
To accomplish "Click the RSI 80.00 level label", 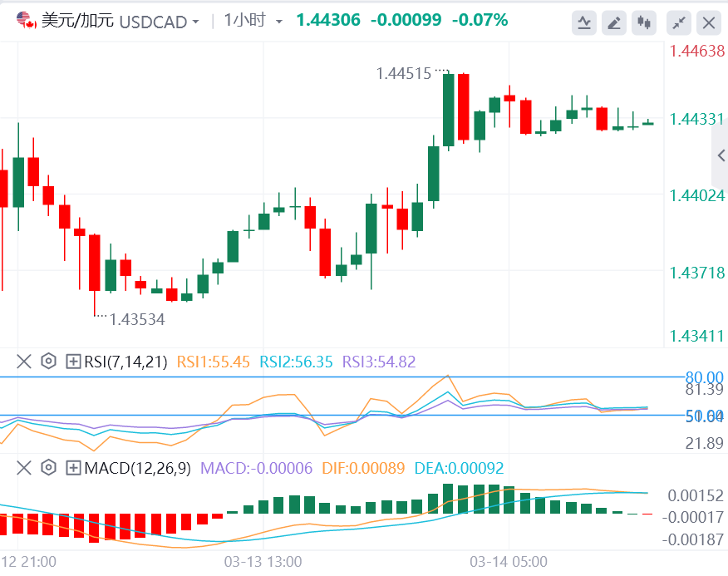I will point(705,377).
